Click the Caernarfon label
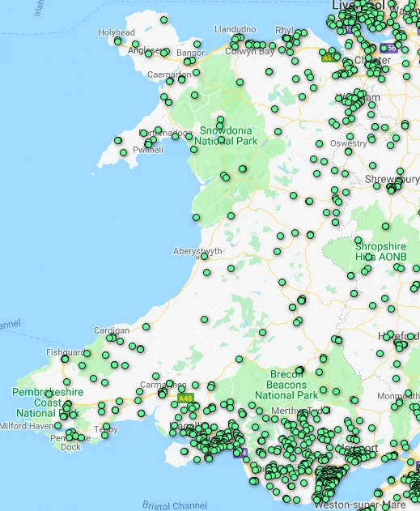Viewport: 420px width, 511px height. (169, 75)
